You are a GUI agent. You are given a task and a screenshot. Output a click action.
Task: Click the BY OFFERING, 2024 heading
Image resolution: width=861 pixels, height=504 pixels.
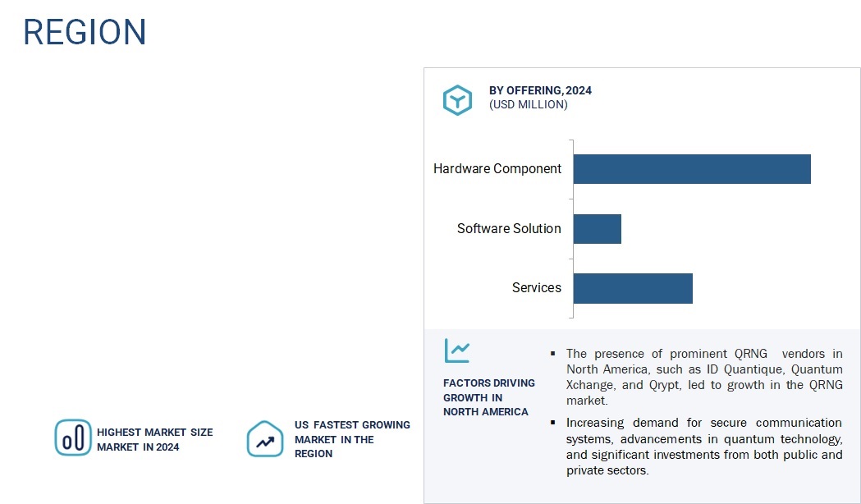tap(540, 90)
